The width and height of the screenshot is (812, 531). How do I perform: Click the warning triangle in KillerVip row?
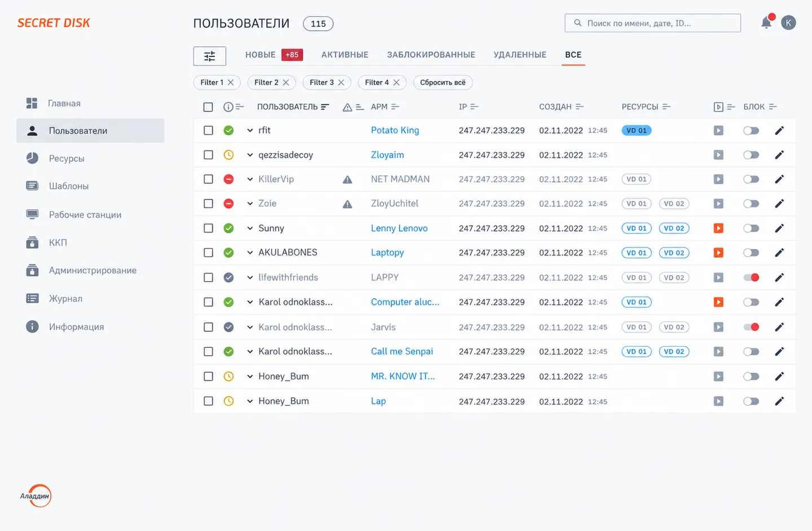[347, 179]
